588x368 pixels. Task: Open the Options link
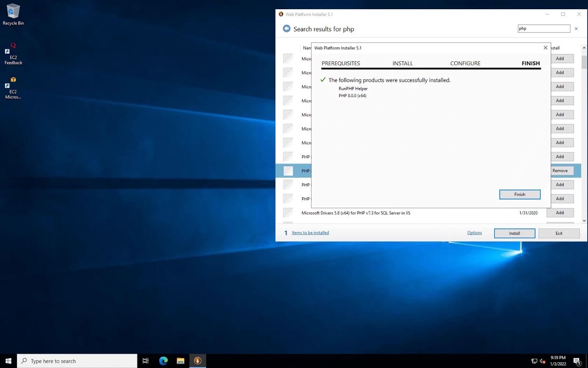474,233
